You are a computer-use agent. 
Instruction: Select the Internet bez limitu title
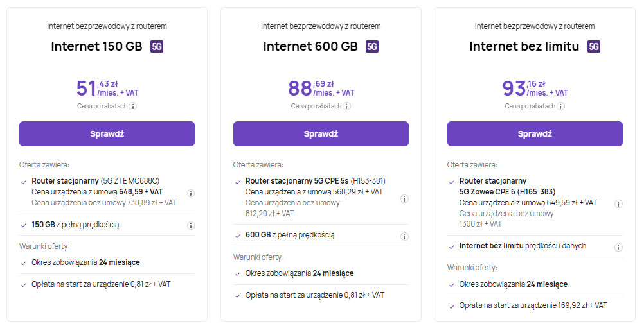point(524,47)
